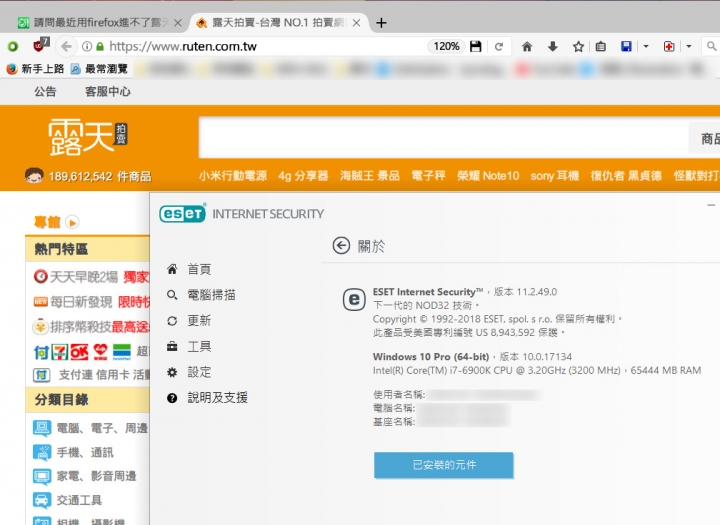Click gear icon beside 設定

coord(172,372)
